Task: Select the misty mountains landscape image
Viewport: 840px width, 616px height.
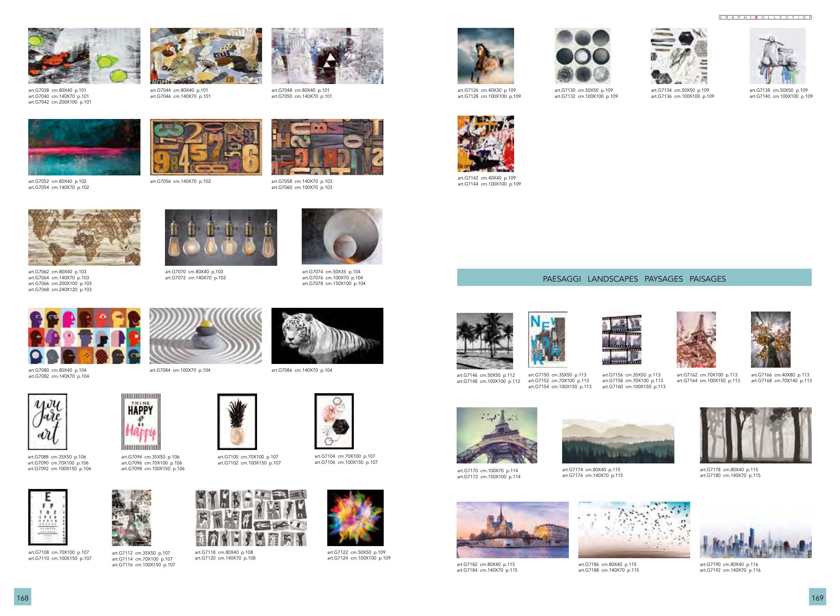Action: (x=618, y=436)
